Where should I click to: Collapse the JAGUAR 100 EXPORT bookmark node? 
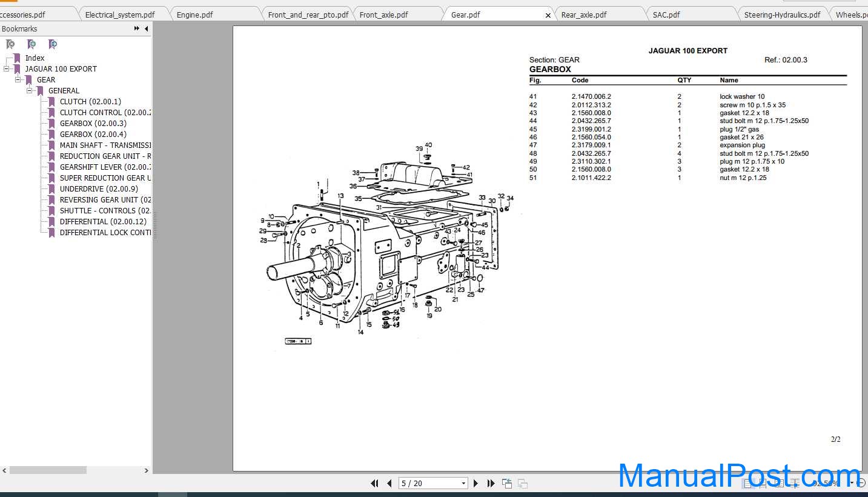(x=6, y=69)
